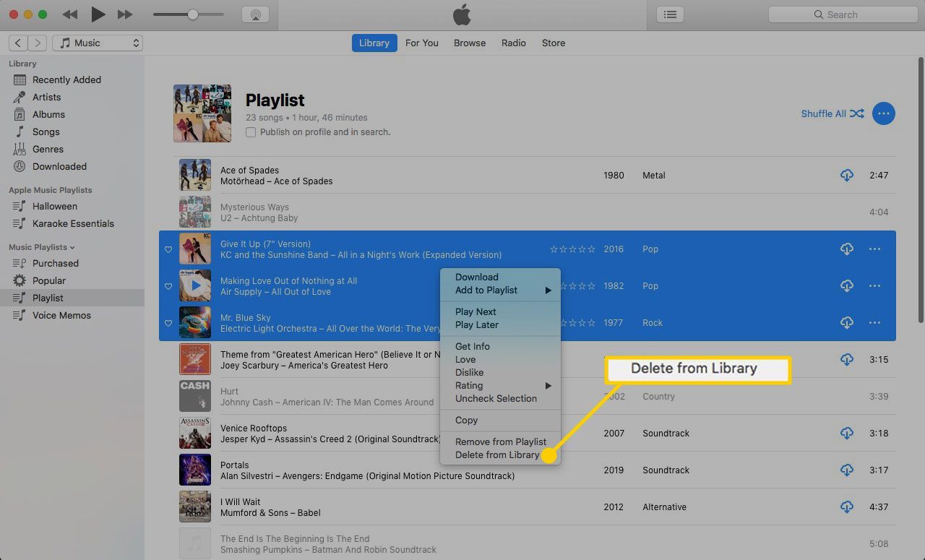The image size is (925, 560).
Task: Open more options for Give It Up
Action: click(x=874, y=249)
